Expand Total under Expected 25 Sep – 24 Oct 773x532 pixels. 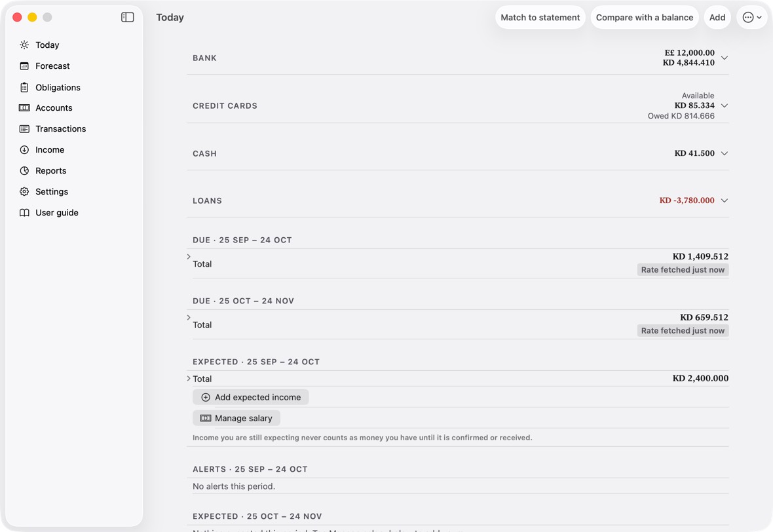coord(189,379)
